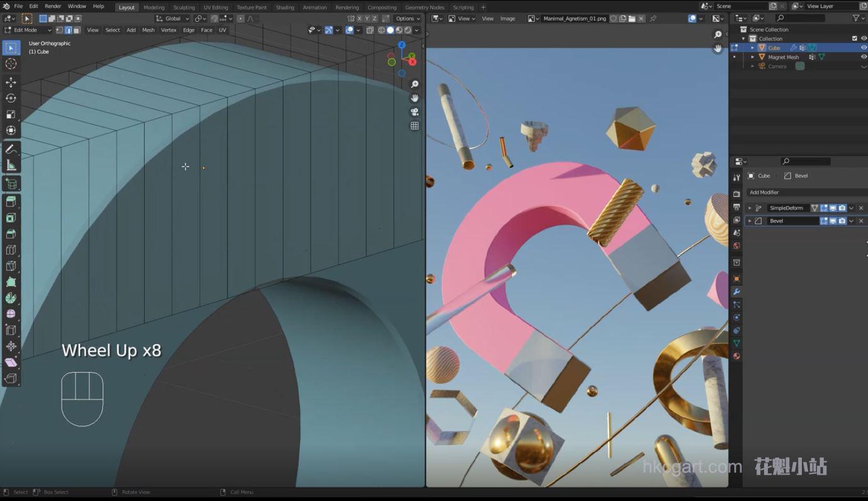The width and height of the screenshot is (868, 501).
Task: Choose the Knife tool
Action: (11, 266)
